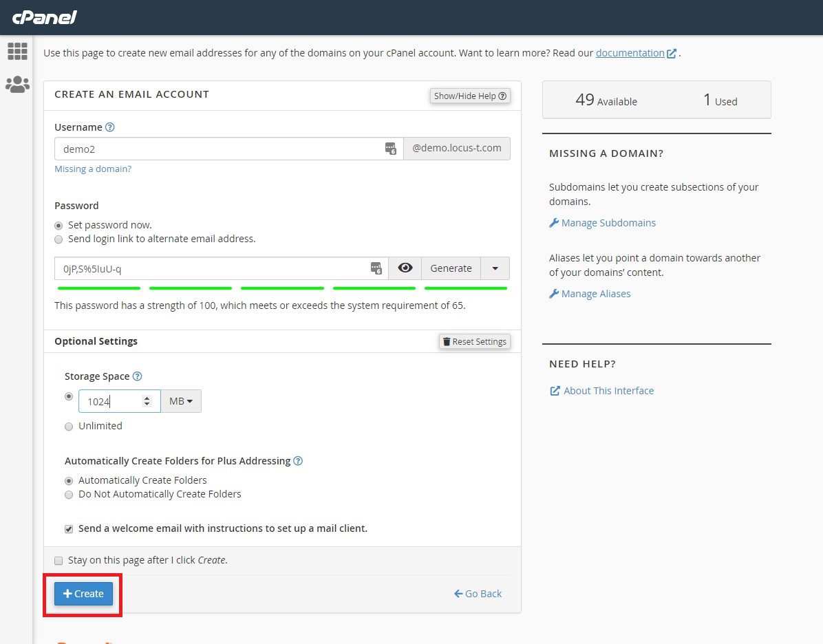The image size is (823, 644).
Task: Open the Generate password options dropdown arrow
Action: coord(495,268)
